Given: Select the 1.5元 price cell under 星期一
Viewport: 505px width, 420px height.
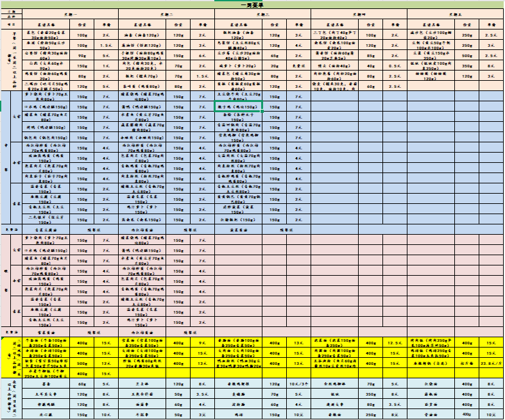Looking at the screenshot, I should pyautogui.click(x=106, y=46).
